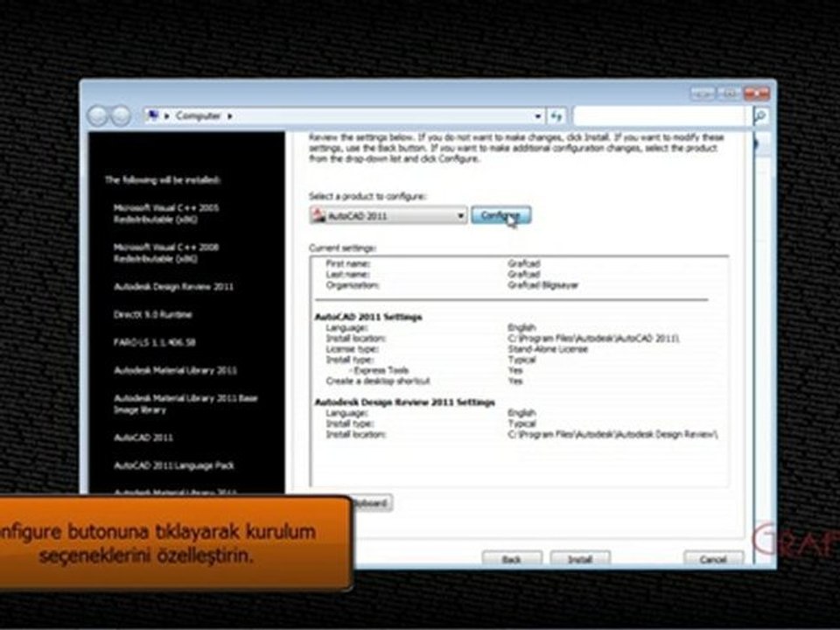Click the AutoCAD icon in product dropdown

(318, 215)
